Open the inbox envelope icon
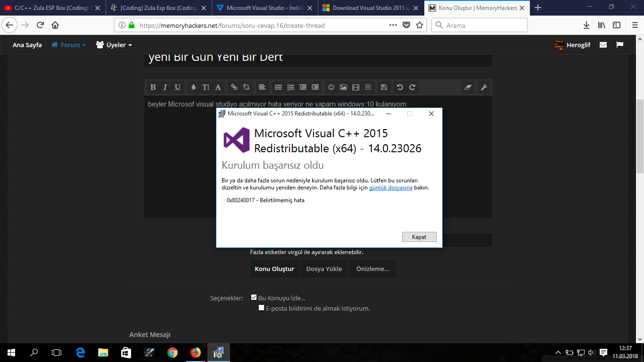Screen dimensions: 644x362 (603, 45)
